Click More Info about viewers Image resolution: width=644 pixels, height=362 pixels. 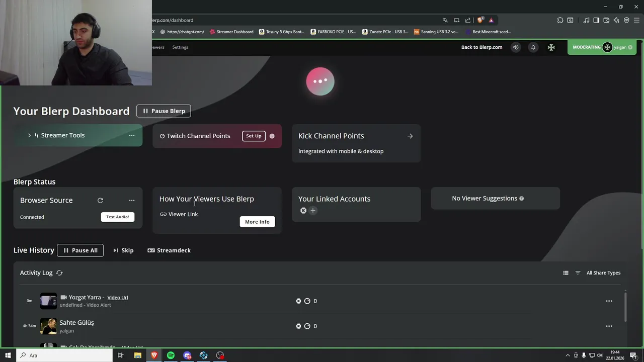click(x=257, y=222)
